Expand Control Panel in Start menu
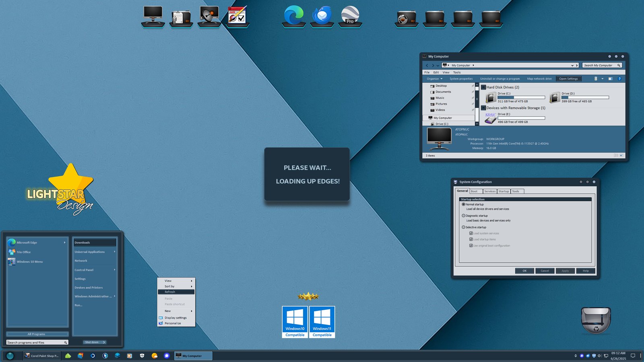644x362 pixels. [x=95, y=270]
